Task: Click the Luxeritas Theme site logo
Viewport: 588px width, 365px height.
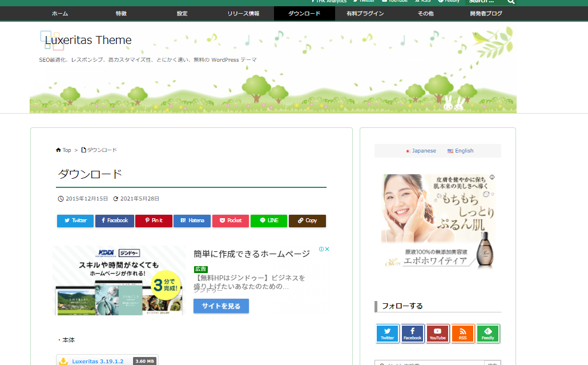Action: click(88, 40)
